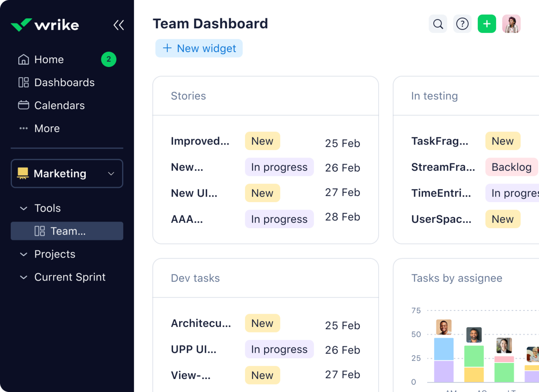Open the Current Sprint section
539x392 pixels.
(x=23, y=277)
